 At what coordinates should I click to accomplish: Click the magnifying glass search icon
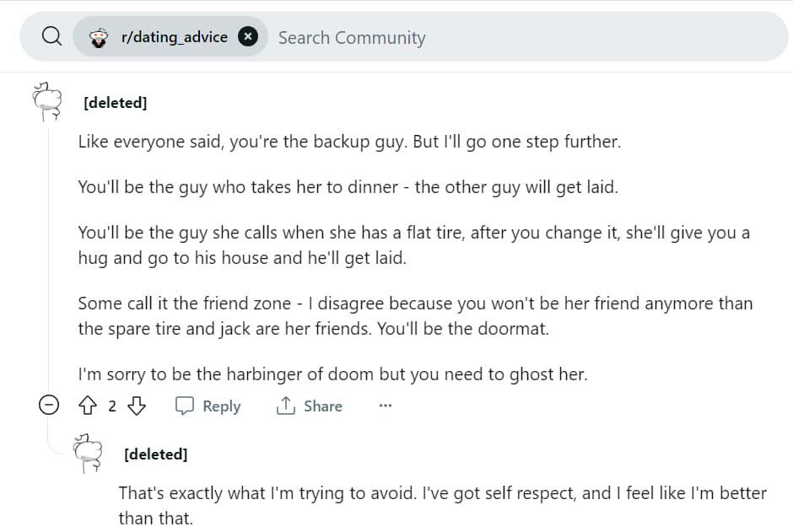coord(51,36)
